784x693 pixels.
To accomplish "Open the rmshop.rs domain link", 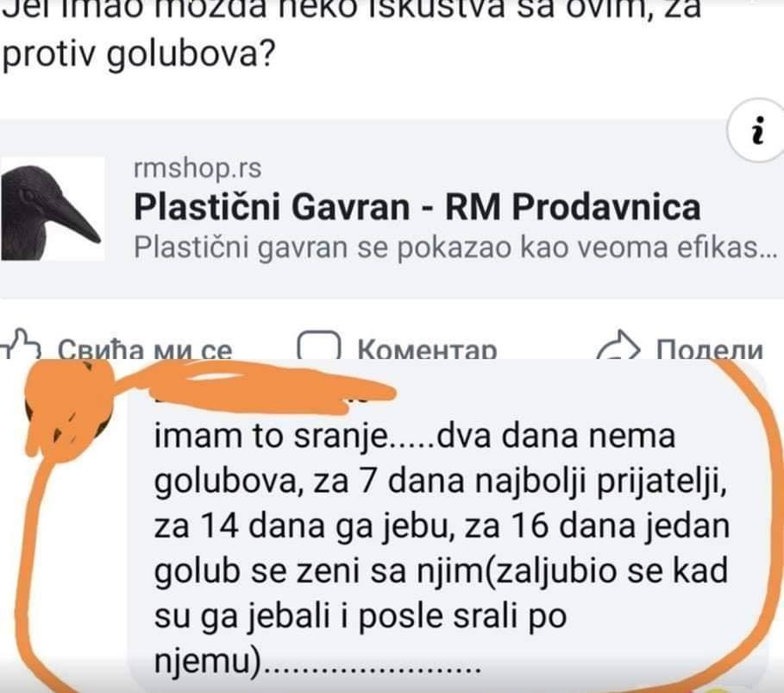I will [x=197, y=168].
